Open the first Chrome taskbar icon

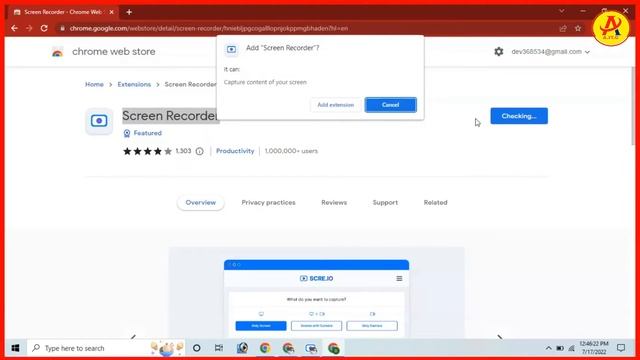click(x=265, y=348)
